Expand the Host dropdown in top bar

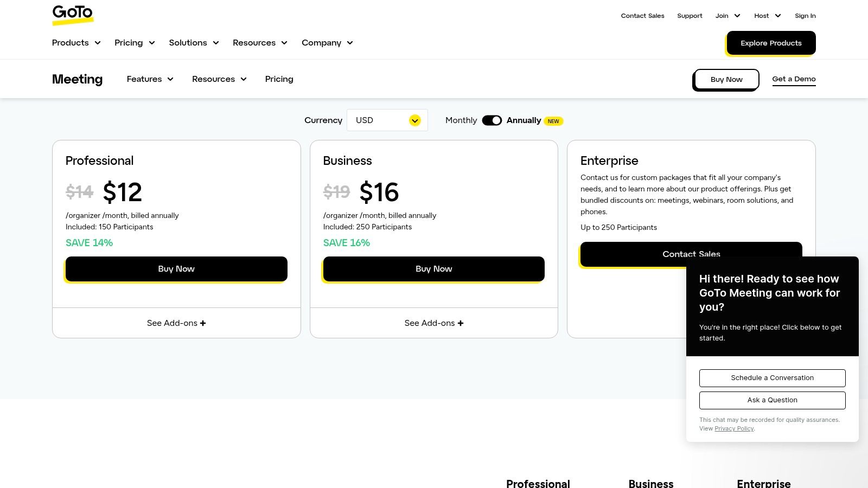[x=767, y=16]
